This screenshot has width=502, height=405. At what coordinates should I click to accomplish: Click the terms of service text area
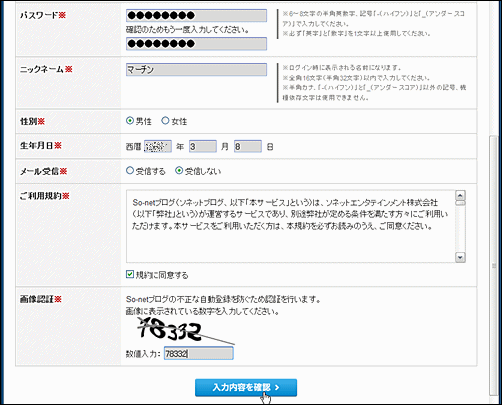[x=291, y=226]
